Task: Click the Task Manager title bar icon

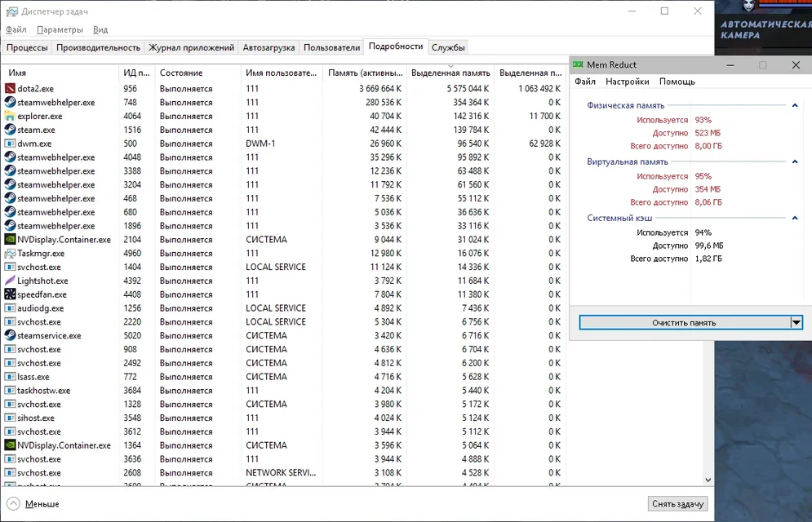Action: point(11,11)
